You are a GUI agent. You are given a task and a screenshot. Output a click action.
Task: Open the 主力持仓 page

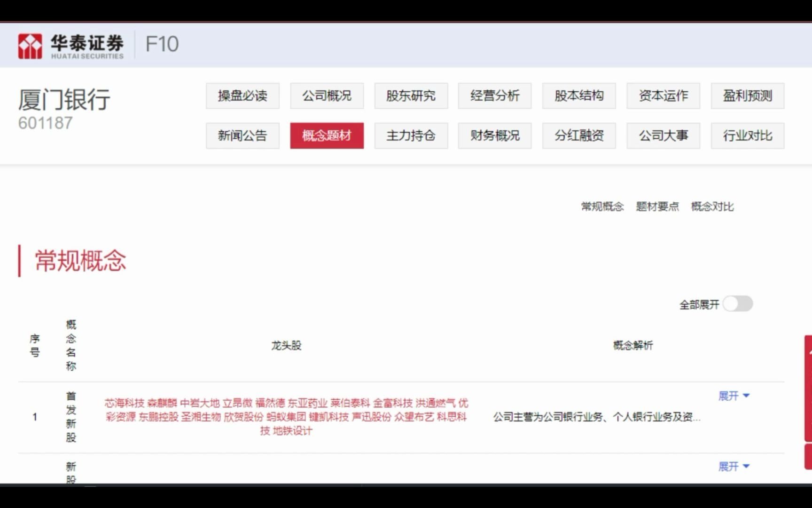pos(411,135)
